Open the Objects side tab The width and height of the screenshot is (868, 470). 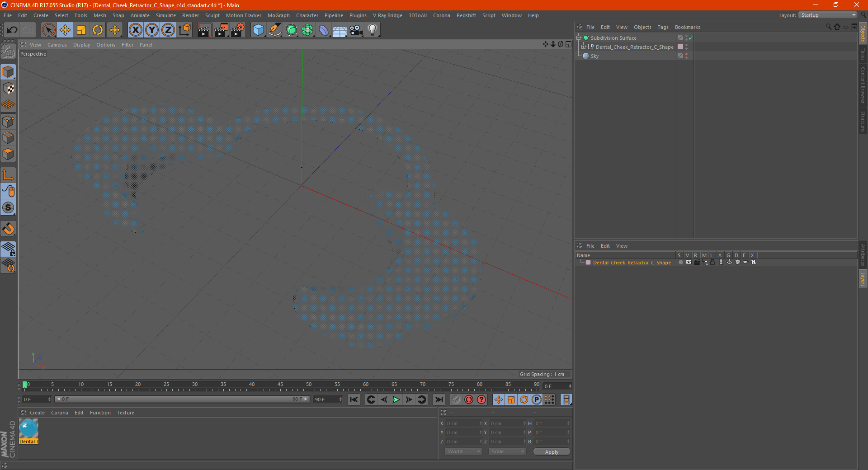click(x=863, y=33)
